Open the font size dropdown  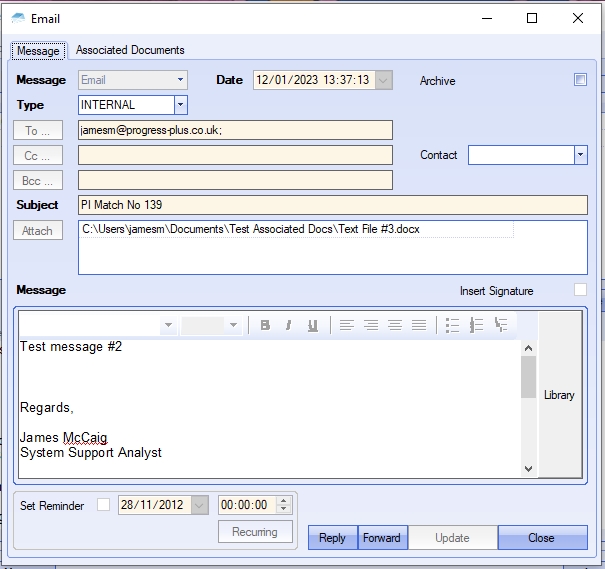[x=233, y=325]
